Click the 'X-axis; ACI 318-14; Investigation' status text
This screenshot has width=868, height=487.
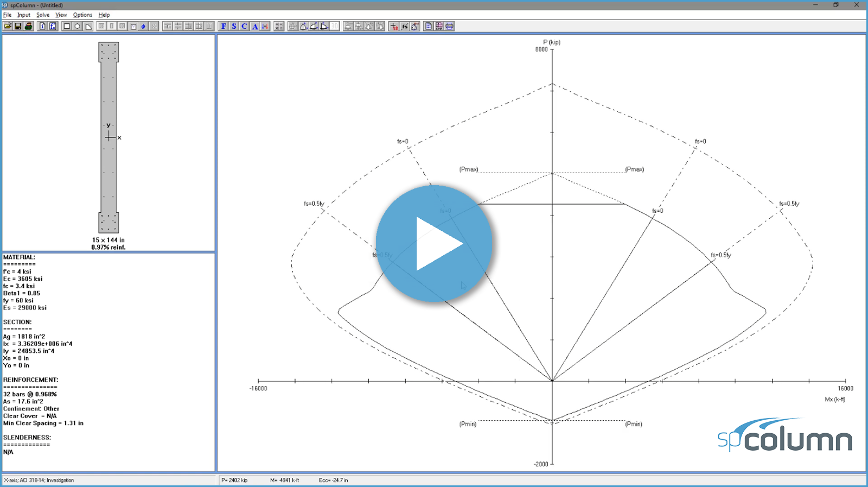pyautogui.click(x=39, y=480)
